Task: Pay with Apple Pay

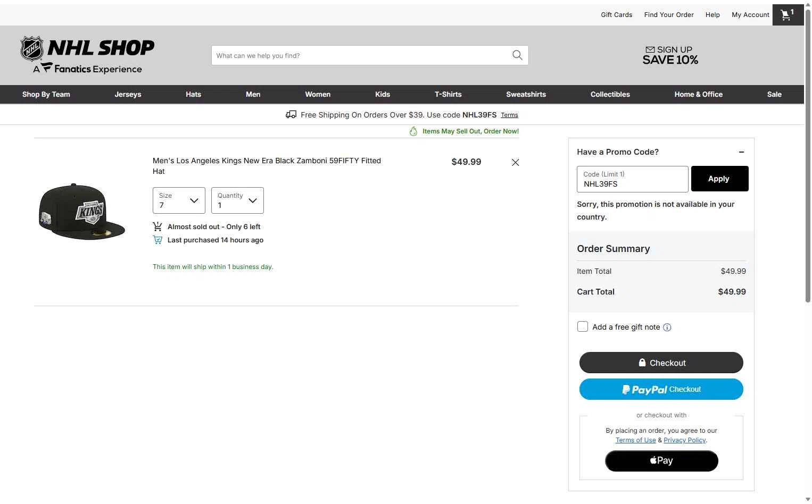Action: point(661,461)
